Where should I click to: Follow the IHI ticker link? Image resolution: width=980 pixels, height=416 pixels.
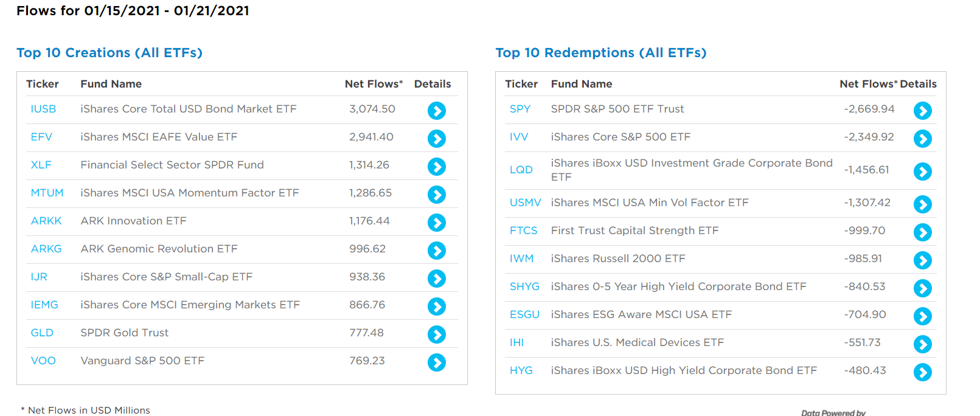point(517,342)
